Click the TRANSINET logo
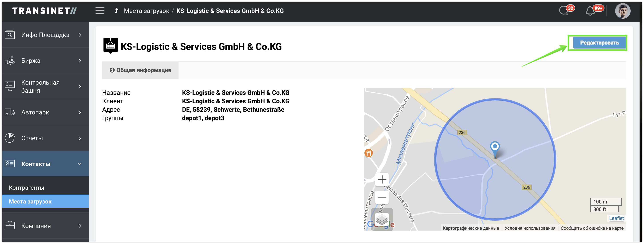644x244 pixels. point(44,11)
